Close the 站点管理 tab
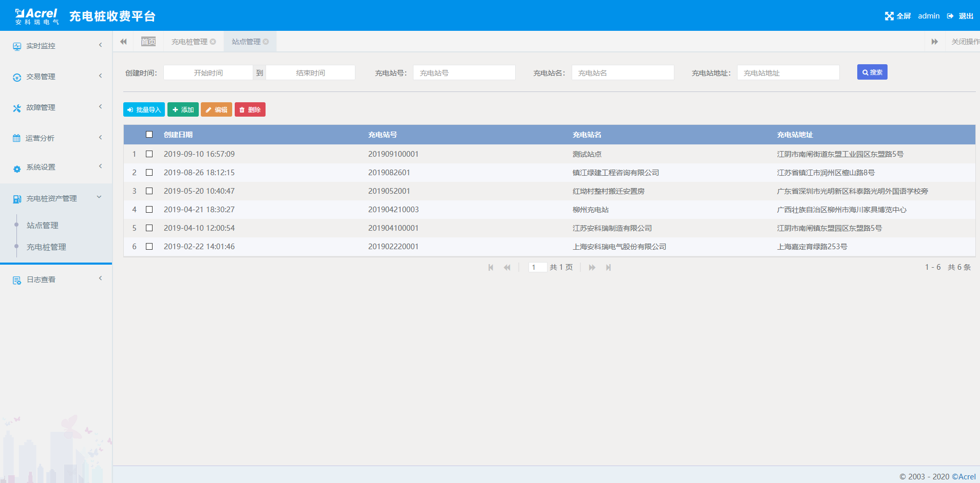 [266, 42]
